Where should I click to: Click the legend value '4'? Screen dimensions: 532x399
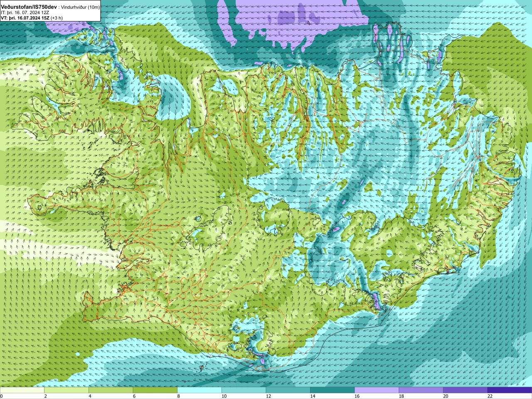pos(90,396)
